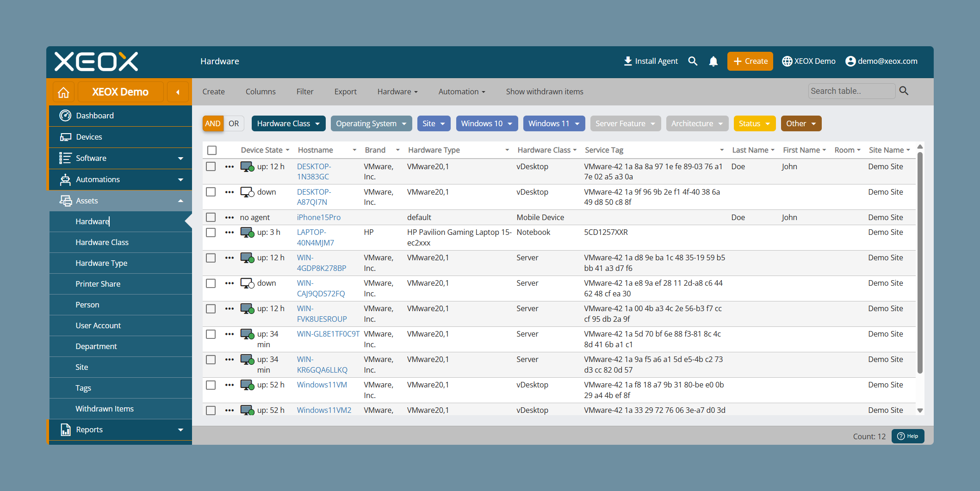Check the row checkbox for DESKTOP-1N383GC
Image resolution: width=980 pixels, height=491 pixels.
pos(211,166)
